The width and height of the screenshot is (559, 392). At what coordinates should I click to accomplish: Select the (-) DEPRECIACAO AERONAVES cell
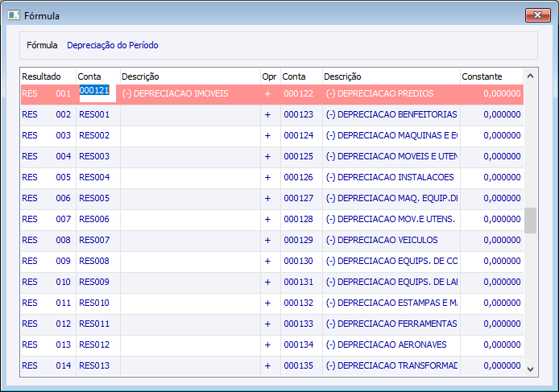tap(391, 345)
